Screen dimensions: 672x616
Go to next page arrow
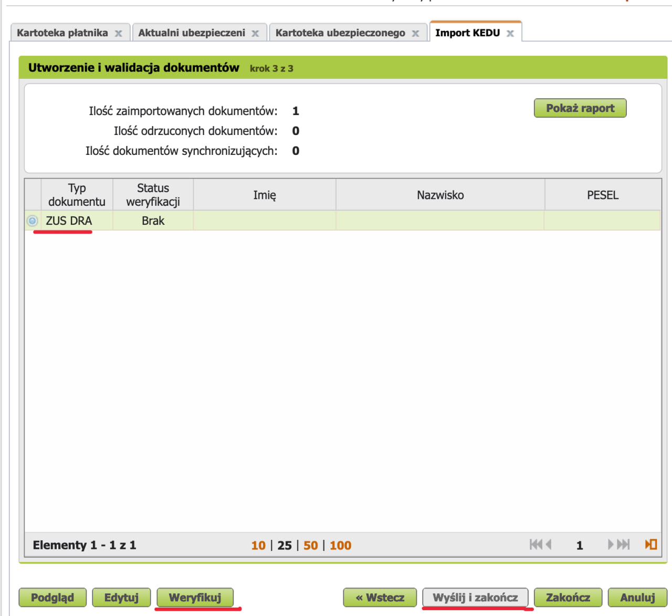[611, 545]
